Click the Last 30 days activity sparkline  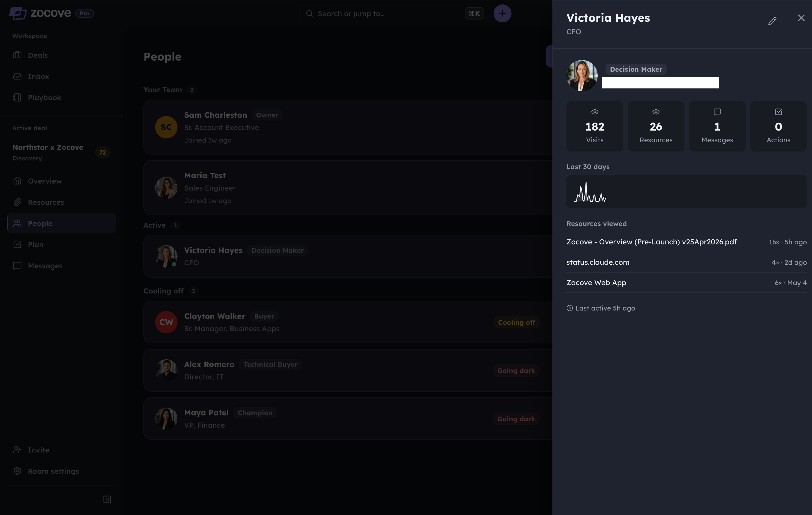coord(590,192)
